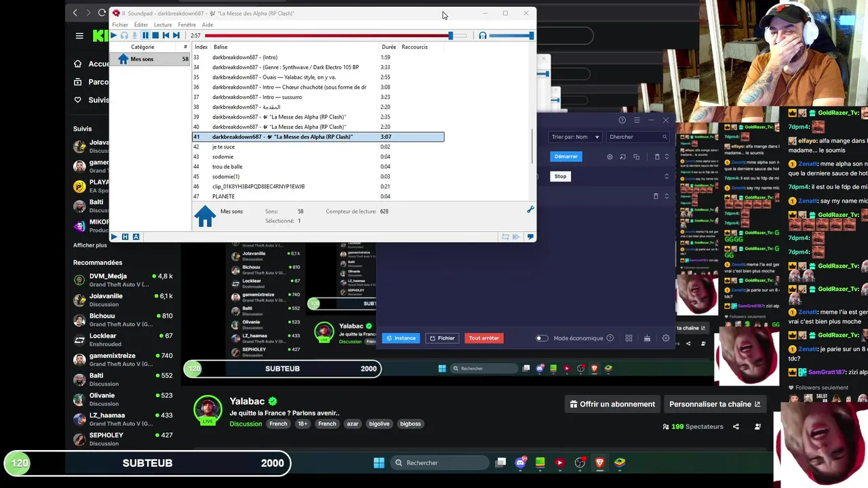
Task: Click the shortcut arrow icon in Démarrer row
Action: click(x=623, y=157)
